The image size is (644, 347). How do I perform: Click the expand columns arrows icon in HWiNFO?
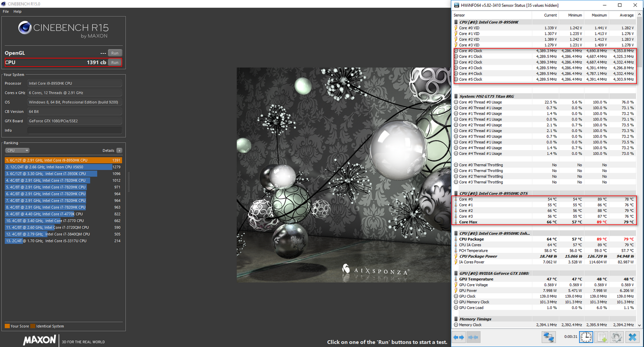(459, 337)
